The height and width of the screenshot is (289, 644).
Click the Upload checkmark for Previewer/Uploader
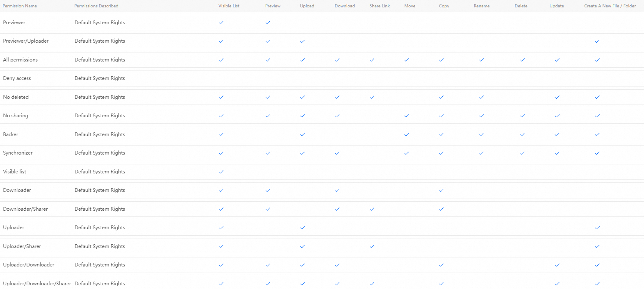tap(303, 41)
